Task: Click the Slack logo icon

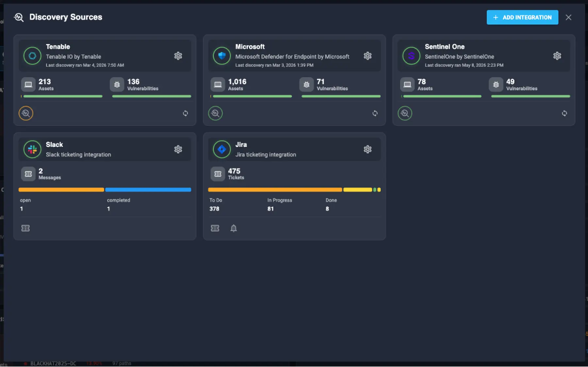Action: click(x=32, y=149)
